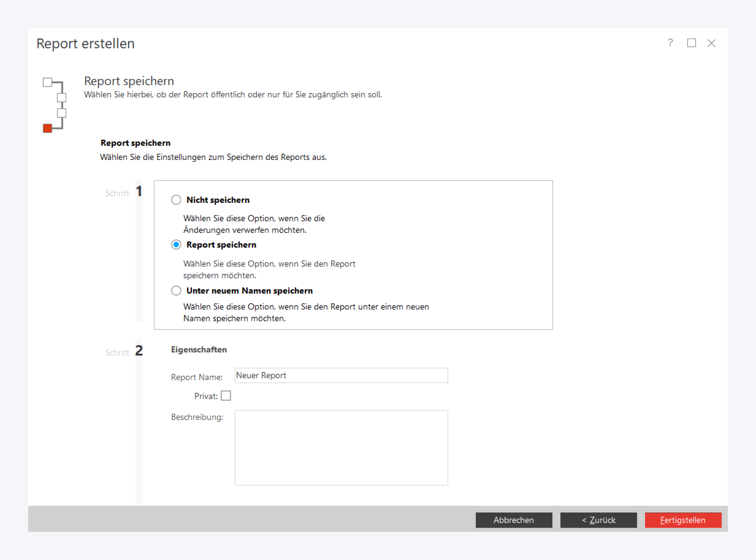Finish with the Fertigstellen button
756x560 pixels.
point(683,520)
